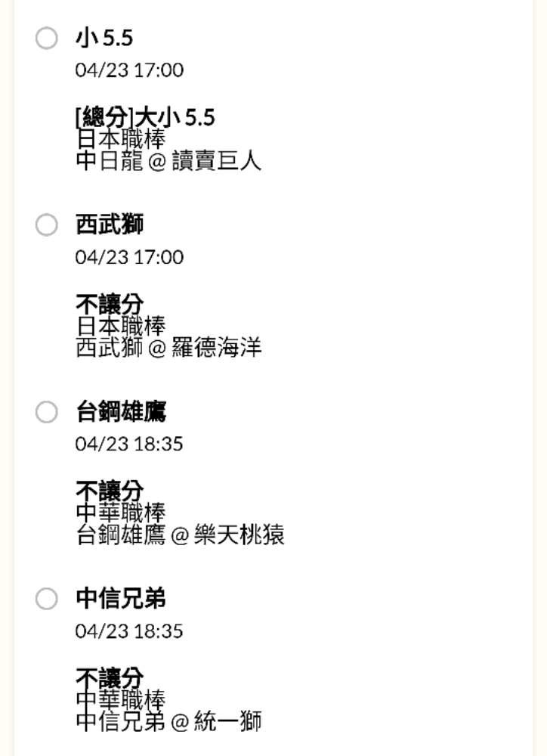Click the 中信兄弟 @ 統一獅 matchup
The image size is (547, 756).
[168, 722]
